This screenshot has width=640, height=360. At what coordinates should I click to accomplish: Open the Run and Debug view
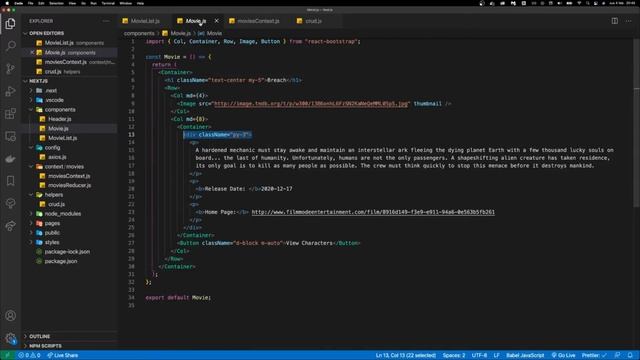pos(11,91)
